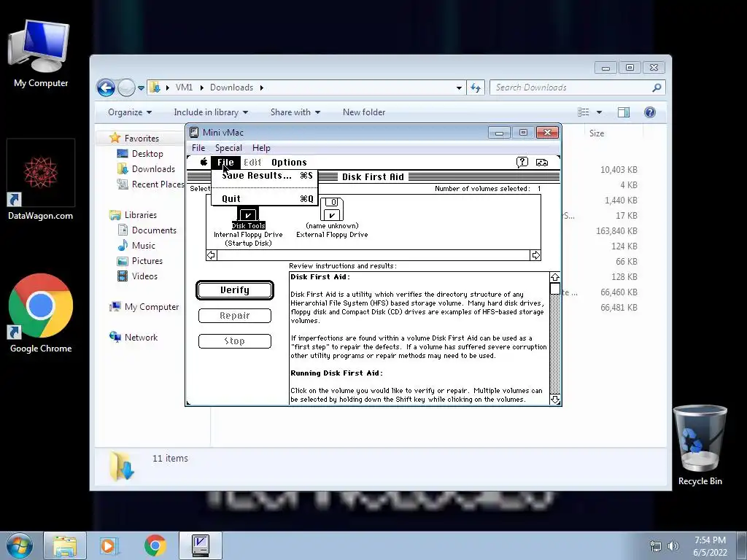The width and height of the screenshot is (747, 560).
Task: Click the Explorer Forward navigation button
Action: [x=126, y=87]
